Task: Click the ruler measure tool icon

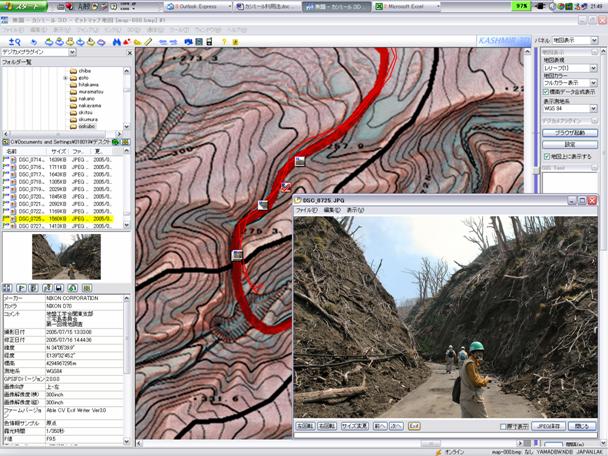Action: 149,42
